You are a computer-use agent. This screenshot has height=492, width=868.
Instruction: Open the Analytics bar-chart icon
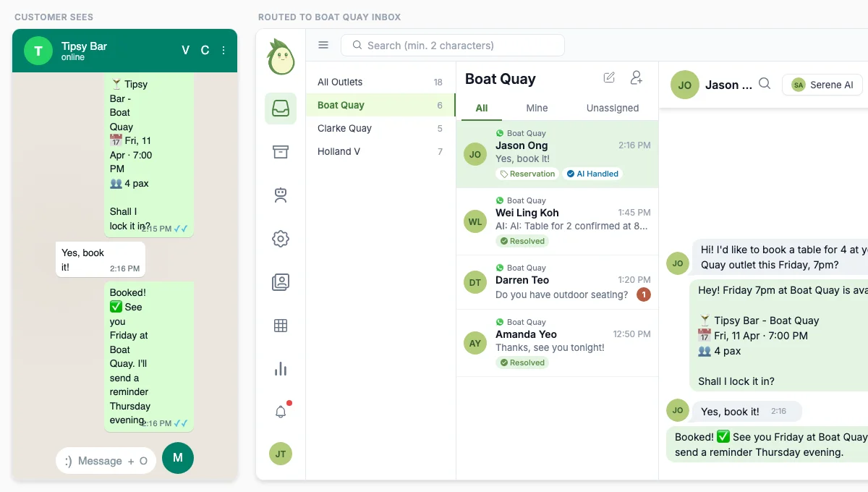pyautogui.click(x=281, y=368)
